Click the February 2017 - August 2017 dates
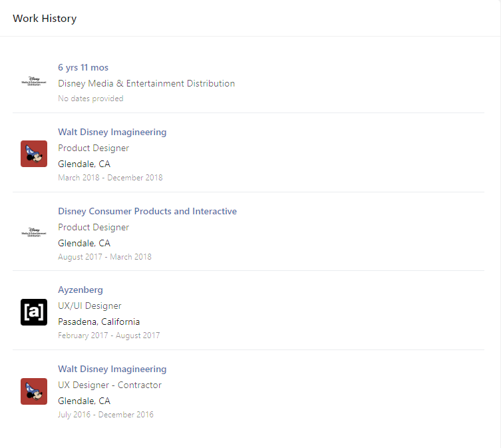Viewport: 501px width, 448px height. pyautogui.click(x=109, y=336)
